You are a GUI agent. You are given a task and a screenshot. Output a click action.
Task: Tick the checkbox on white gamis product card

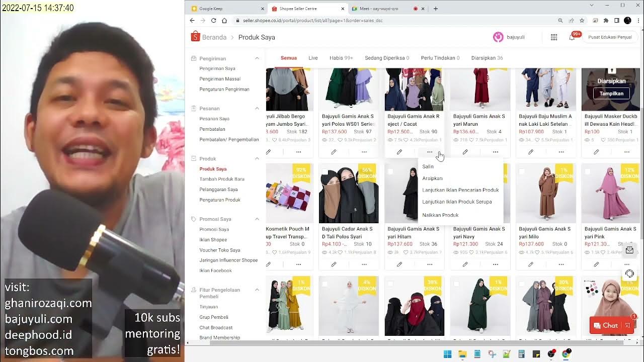pos(325,284)
